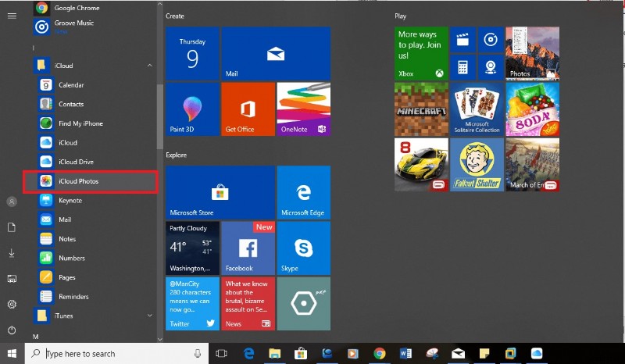625x364 pixels.
Task: Open the hexagon app tile beside News
Action: [x=304, y=304]
